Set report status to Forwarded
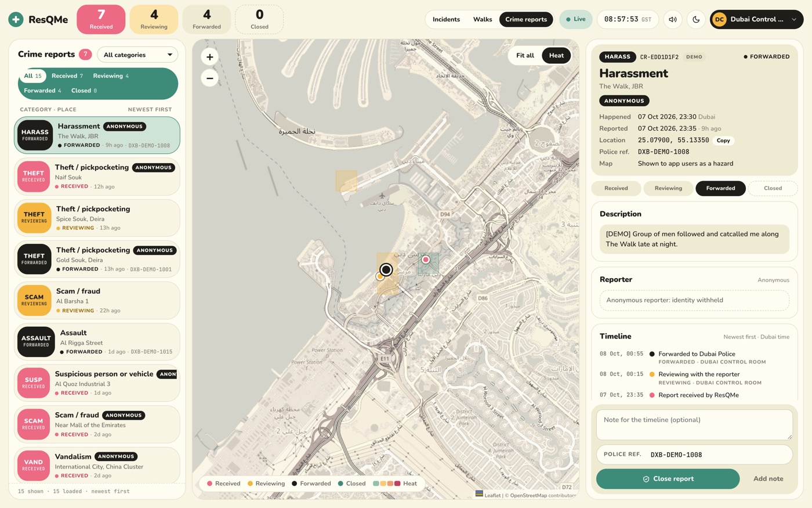This screenshot has width=812, height=508. [x=720, y=188]
